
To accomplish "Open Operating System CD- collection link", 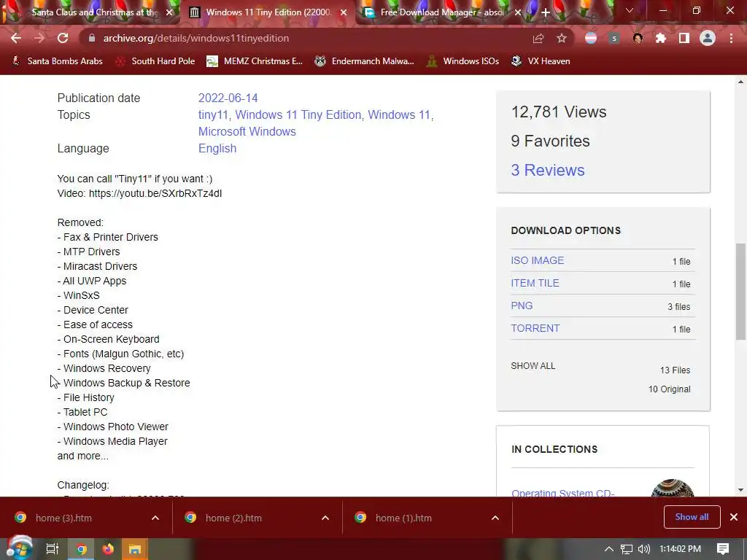I will point(562,493).
